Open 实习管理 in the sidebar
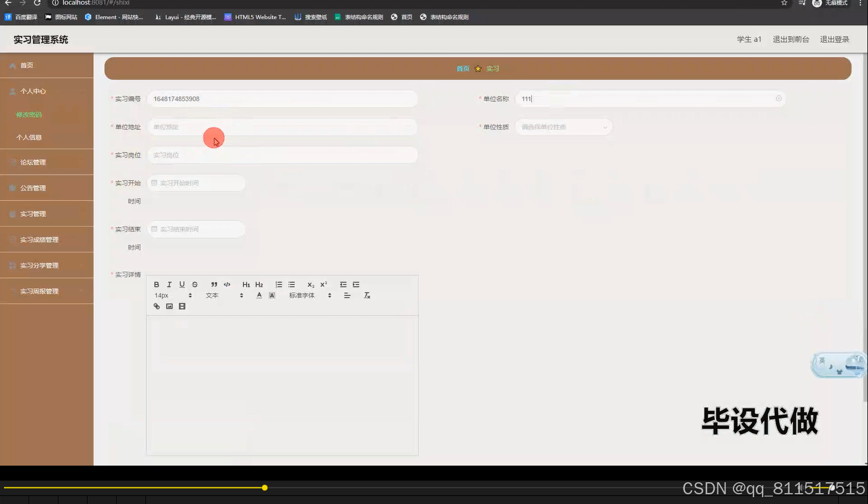The image size is (868, 504). click(46, 214)
